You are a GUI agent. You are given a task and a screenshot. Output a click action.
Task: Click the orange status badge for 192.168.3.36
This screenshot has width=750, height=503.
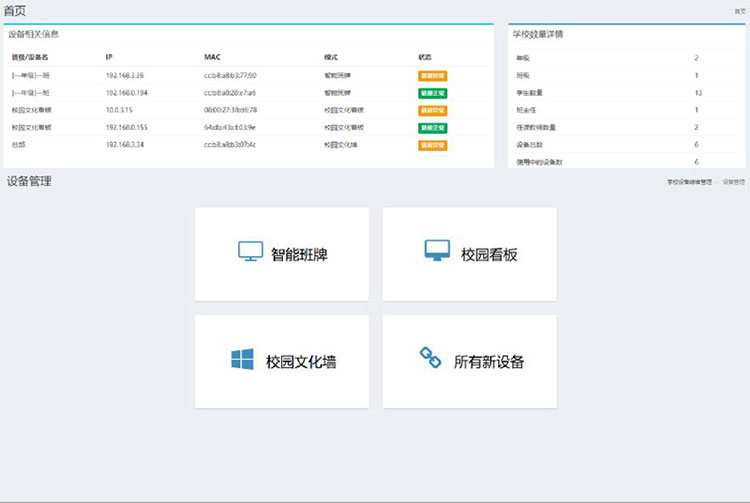tap(432, 76)
